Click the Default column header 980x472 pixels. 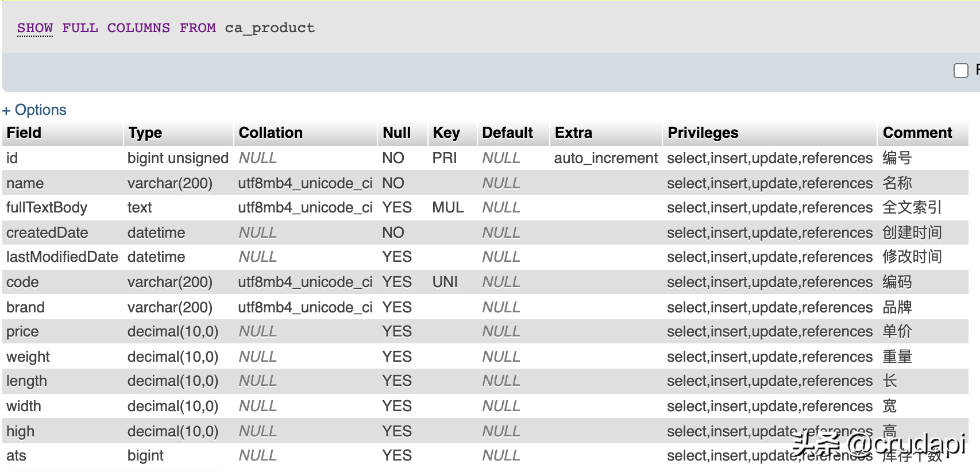tap(508, 133)
